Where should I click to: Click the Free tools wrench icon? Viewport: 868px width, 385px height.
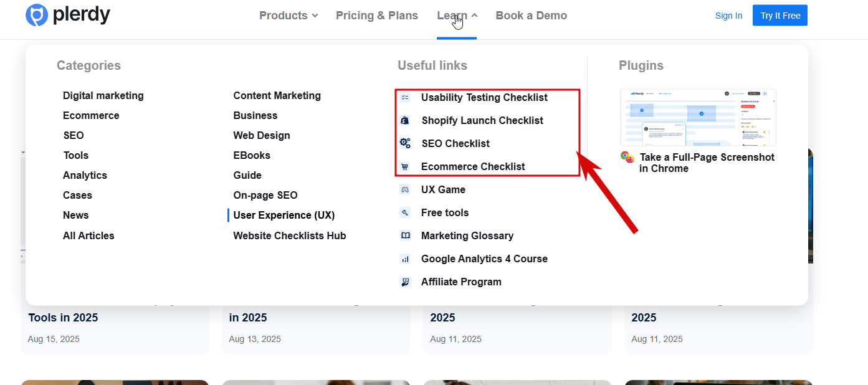pos(405,212)
